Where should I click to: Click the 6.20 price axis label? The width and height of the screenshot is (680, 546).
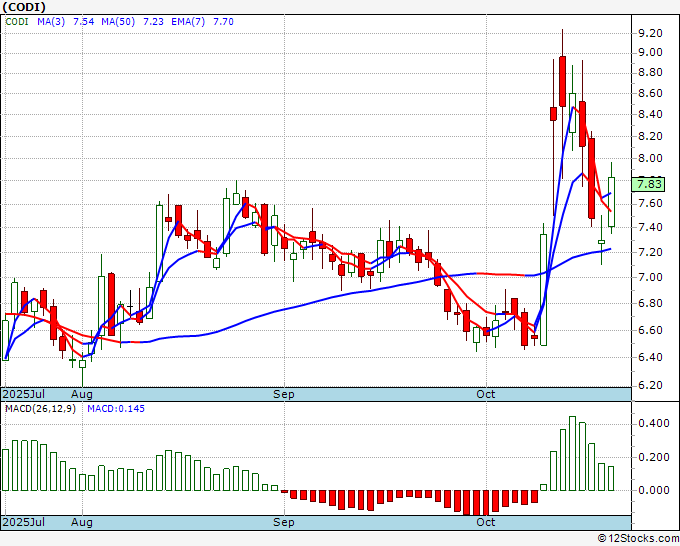tap(650, 386)
